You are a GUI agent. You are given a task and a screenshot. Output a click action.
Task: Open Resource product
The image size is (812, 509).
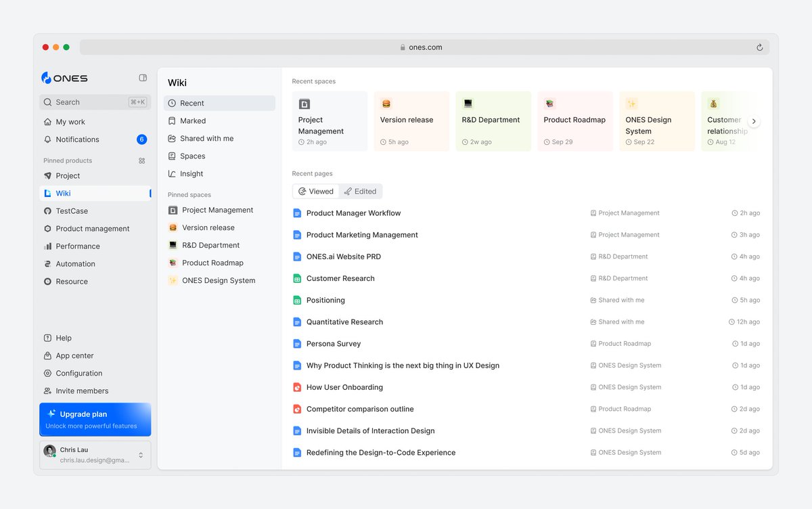[95, 282]
